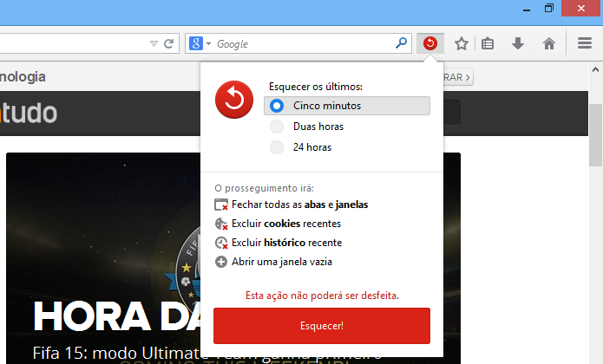Open the Downloads arrow icon

[x=518, y=43]
